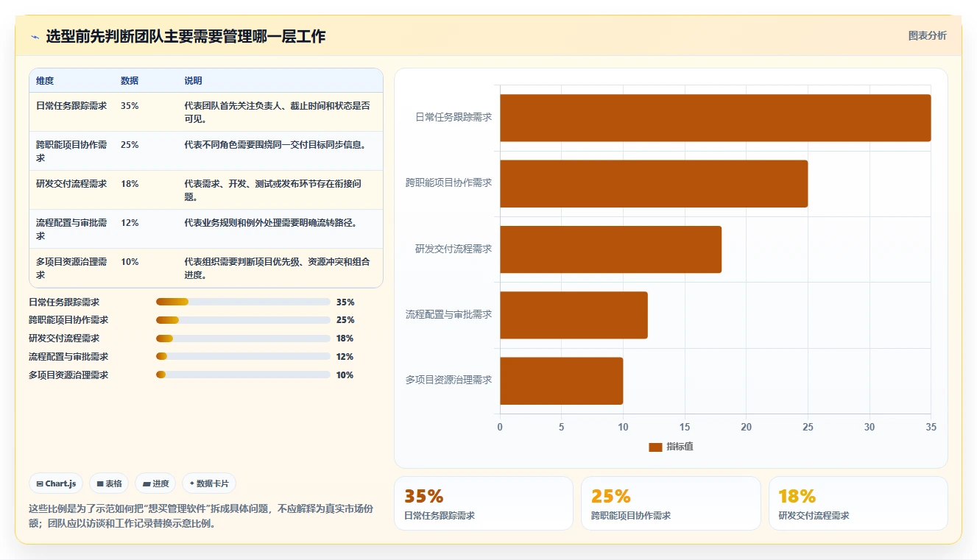
Task: Click the 跨职能项目协作需求 progress bar
Action: 243,320
